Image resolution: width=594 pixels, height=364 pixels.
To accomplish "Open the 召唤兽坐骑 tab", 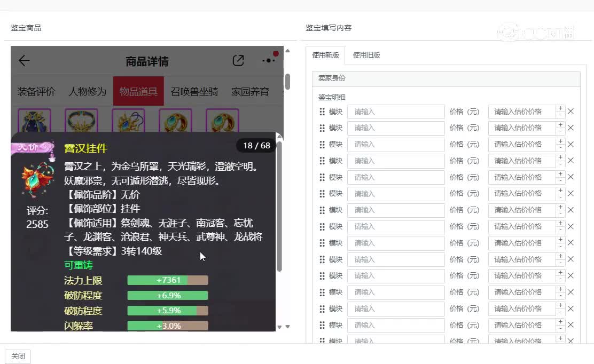I will click(x=194, y=92).
